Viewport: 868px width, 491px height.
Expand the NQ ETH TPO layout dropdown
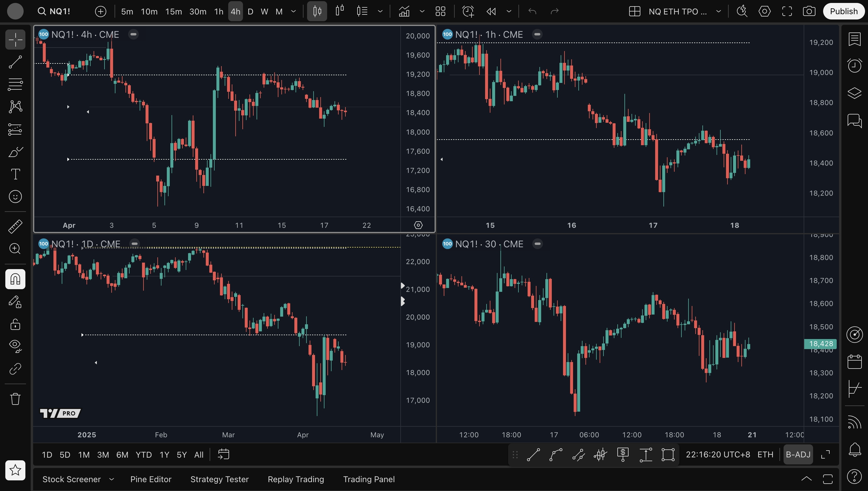(x=719, y=12)
